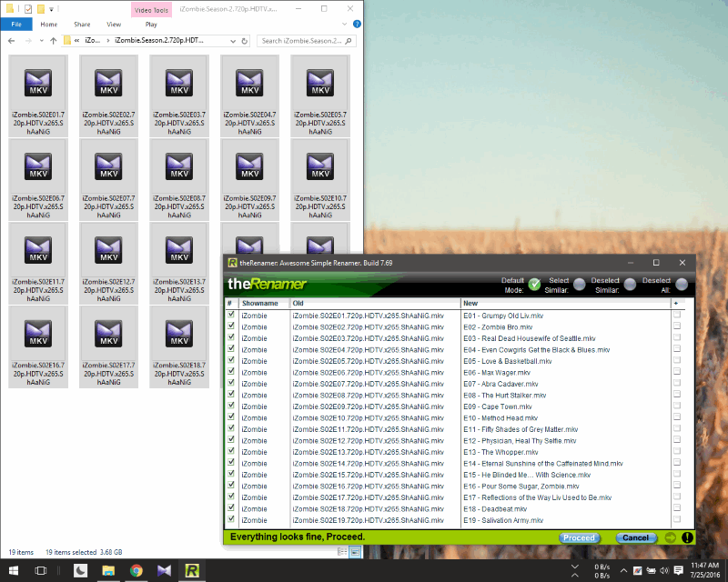Viewport: 728px width, 582px height.
Task: Uncheck the left checkbox for E09 Cape Town
Action: tap(231, 406)
